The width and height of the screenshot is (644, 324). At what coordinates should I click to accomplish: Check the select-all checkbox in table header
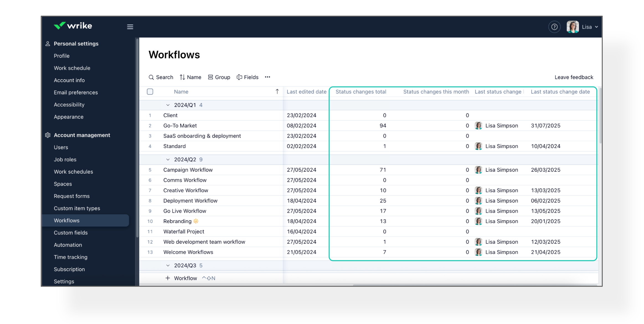150,92
